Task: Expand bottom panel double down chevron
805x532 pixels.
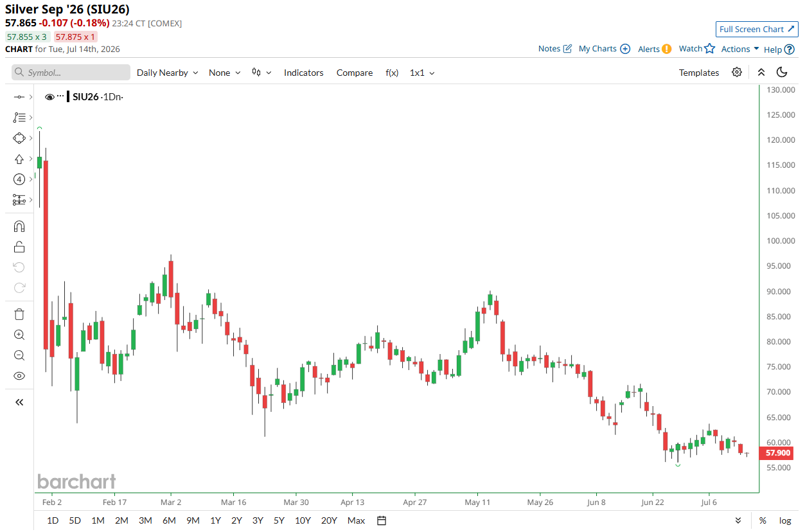Action: (738, 520)
